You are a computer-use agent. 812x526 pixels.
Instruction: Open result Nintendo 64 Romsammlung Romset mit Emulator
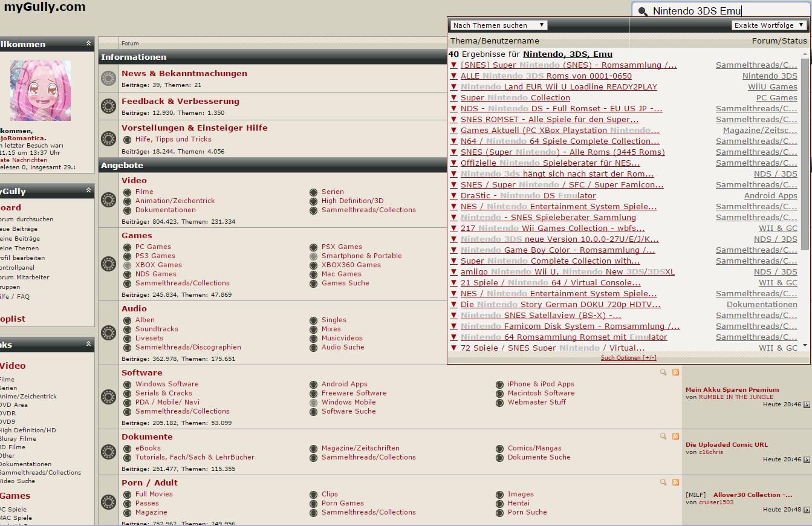click(x=564, y=337)
